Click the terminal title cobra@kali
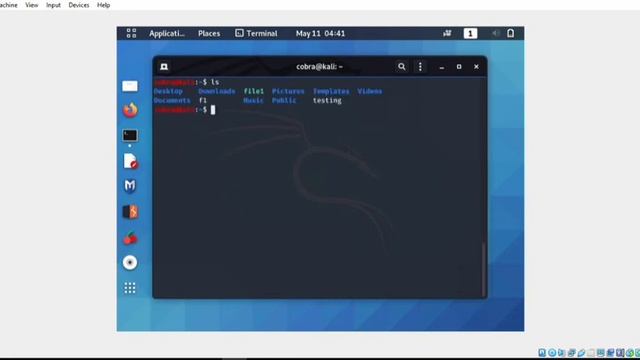640x360 pixels. coord(320,67)
